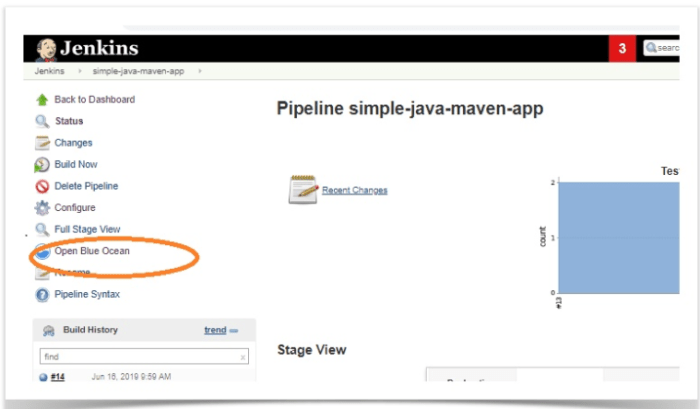Click the Open Blue Ocean icon

point(42,251)
